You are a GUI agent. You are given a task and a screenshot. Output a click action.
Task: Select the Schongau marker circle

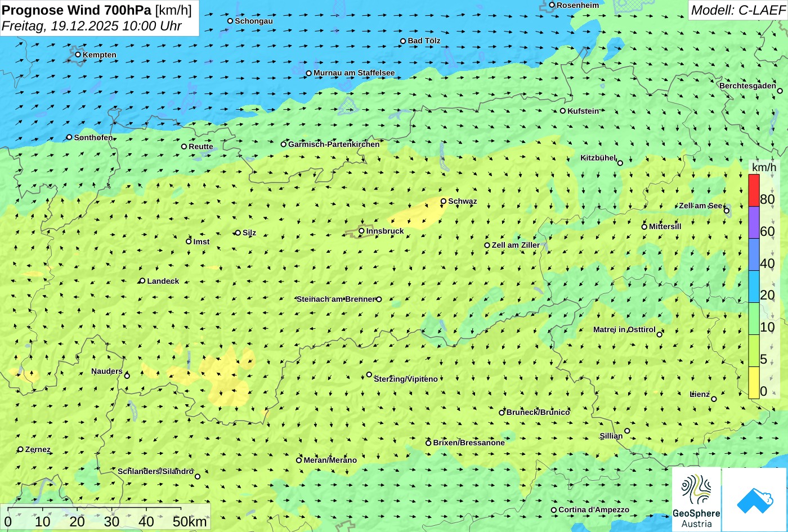pos(230,21)
